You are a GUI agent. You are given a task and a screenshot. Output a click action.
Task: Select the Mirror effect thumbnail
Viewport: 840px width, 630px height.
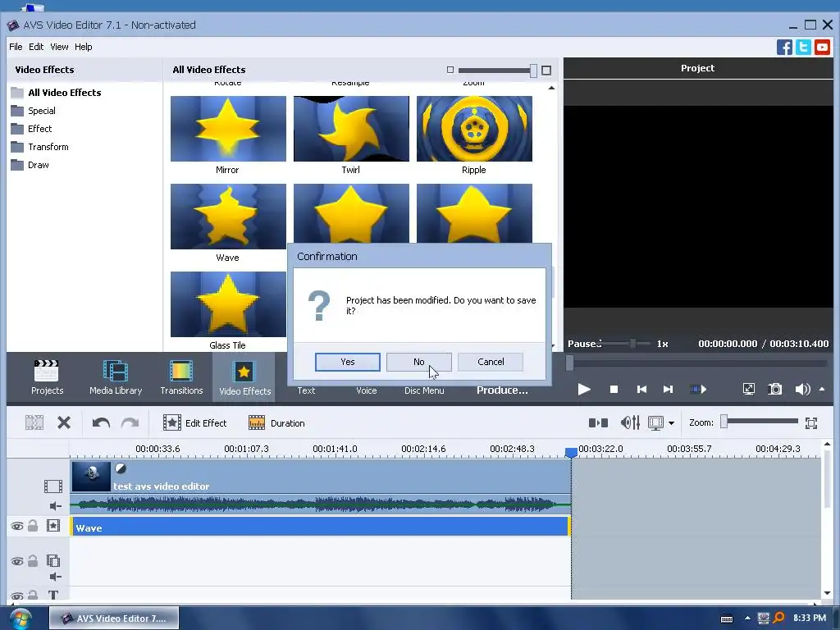click(x=228, y=129)
